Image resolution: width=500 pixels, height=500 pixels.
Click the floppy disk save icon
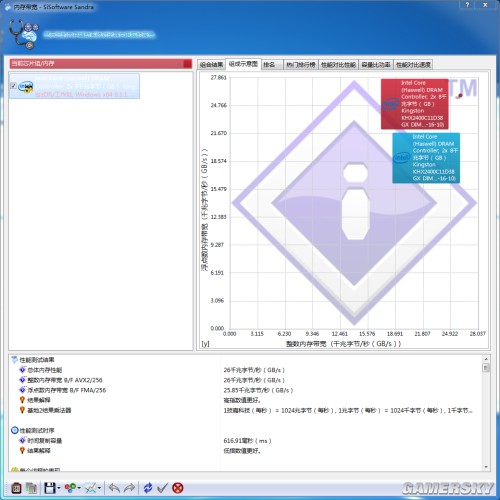[x=50, y=488]
